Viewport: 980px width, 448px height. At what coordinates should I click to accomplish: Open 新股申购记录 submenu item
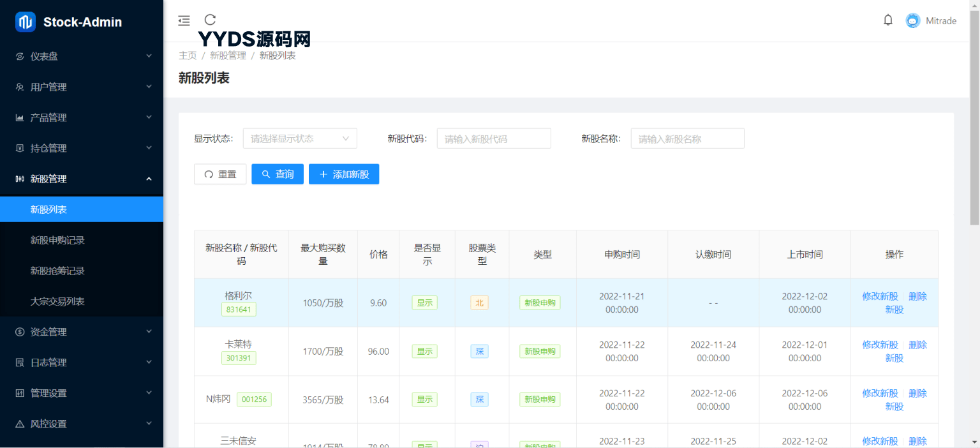(57, 240)
